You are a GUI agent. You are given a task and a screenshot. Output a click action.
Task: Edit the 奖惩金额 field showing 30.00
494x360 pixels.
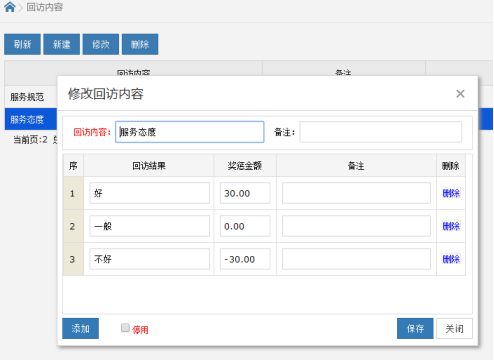pyautogui.click(x=245, y=193)
